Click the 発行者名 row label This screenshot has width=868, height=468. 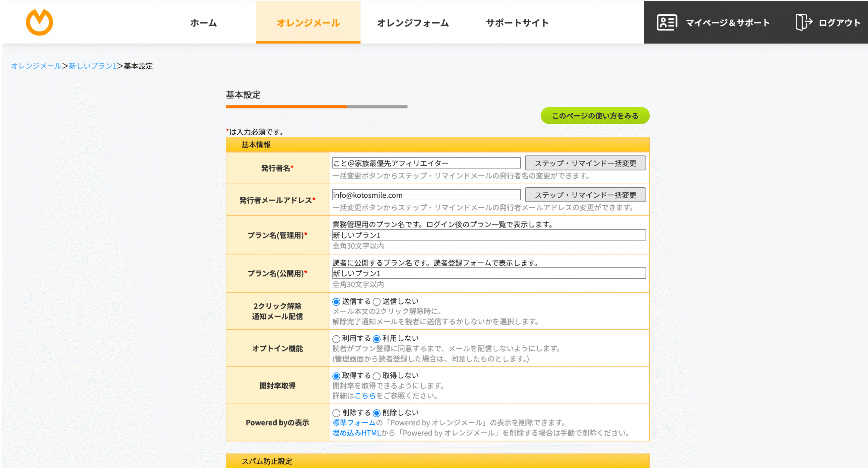click(277, 168)
